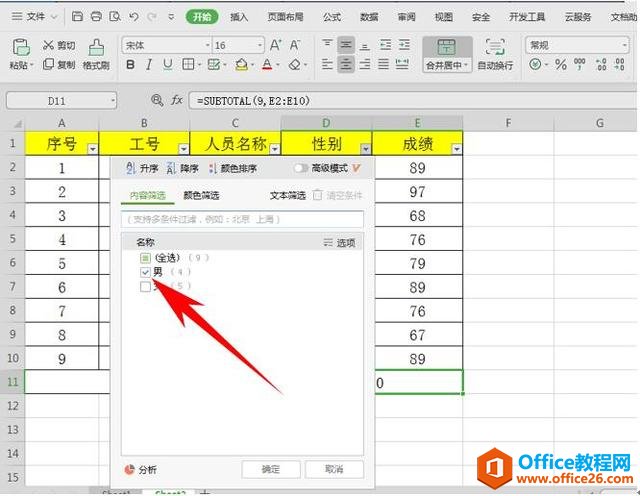The height and width of the screenshot is (496, 640).
Task: Switch to the 页面布局 ribbon tab
Action: (x=285, y=17)
